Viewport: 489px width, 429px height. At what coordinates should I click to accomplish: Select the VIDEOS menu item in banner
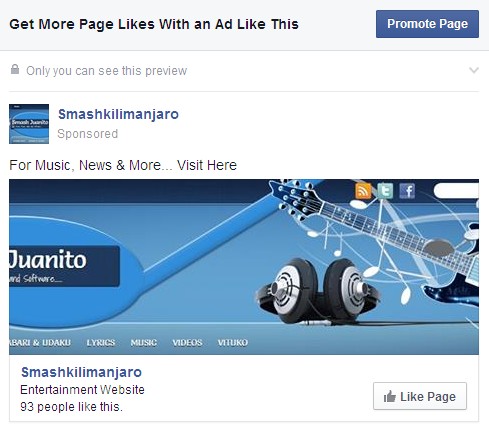(x=187, y=343)
